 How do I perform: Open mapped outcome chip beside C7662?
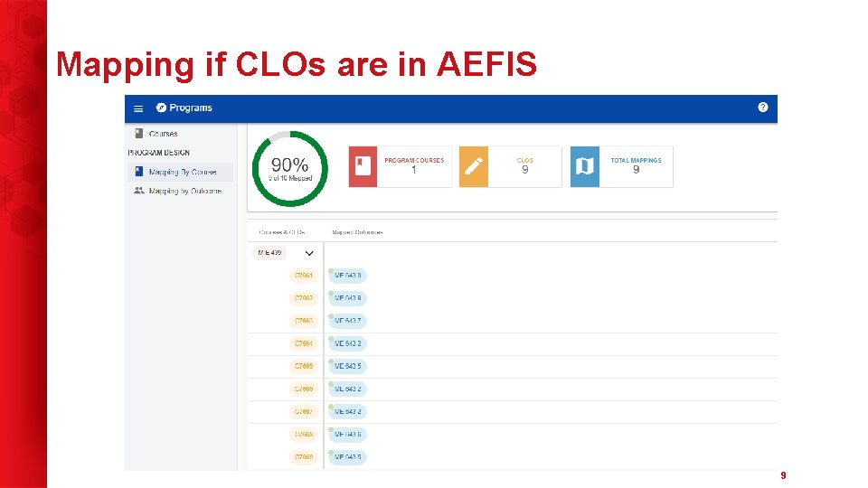point(347,298)
